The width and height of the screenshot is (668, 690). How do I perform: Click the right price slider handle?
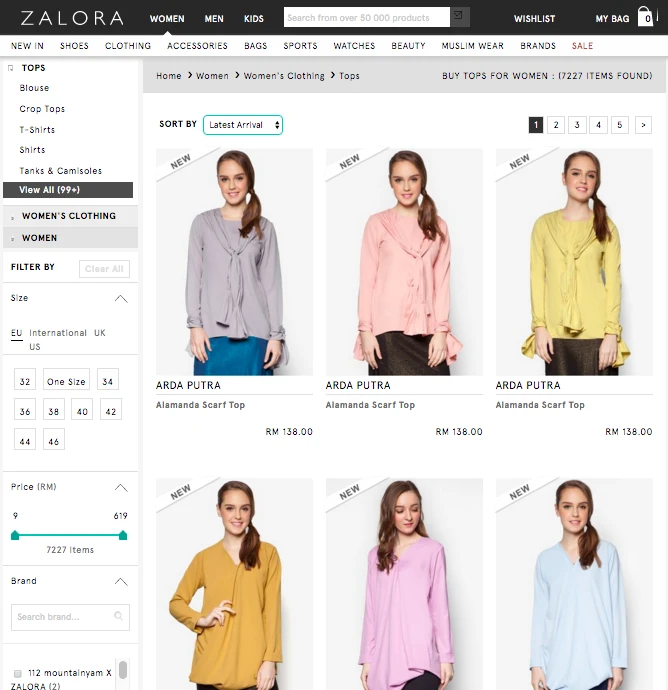(x=123, y=536)
